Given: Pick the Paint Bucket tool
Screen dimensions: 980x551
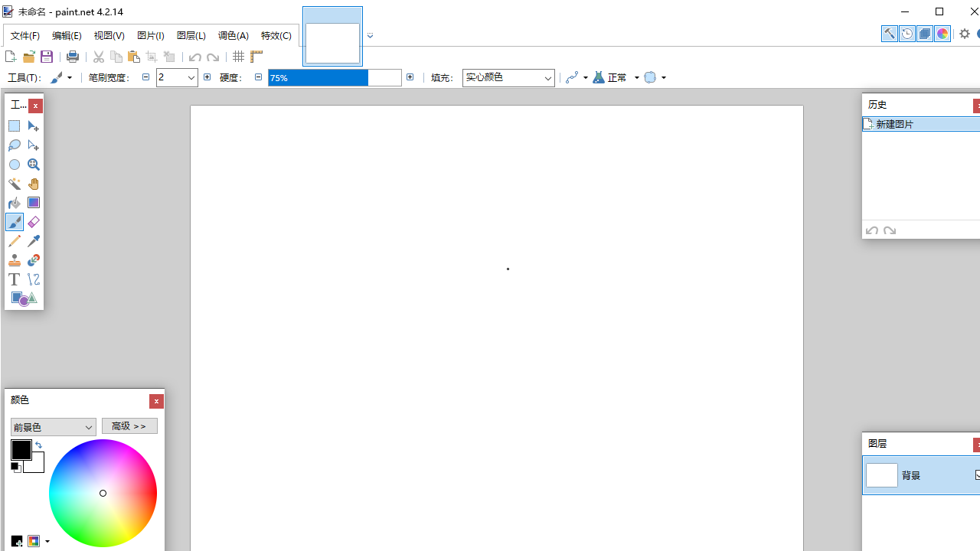Looking at the screenshot, I should click(14, 203).
